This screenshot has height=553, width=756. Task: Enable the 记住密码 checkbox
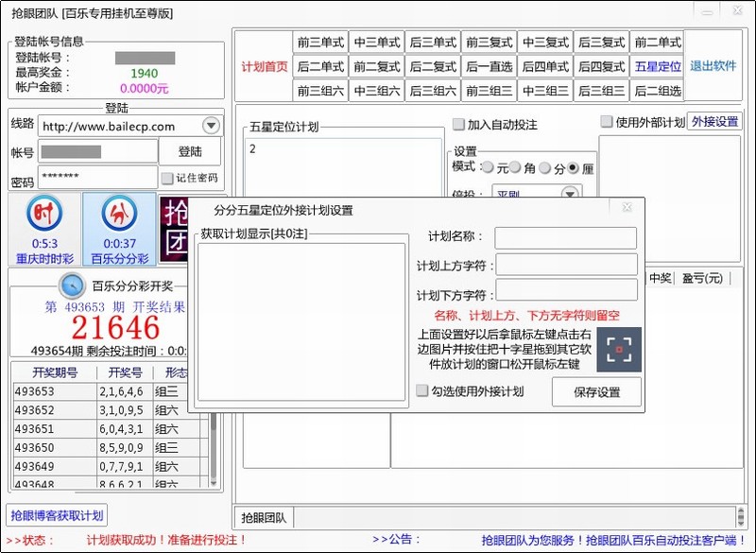pyautogui.click(x=167, y=178)
